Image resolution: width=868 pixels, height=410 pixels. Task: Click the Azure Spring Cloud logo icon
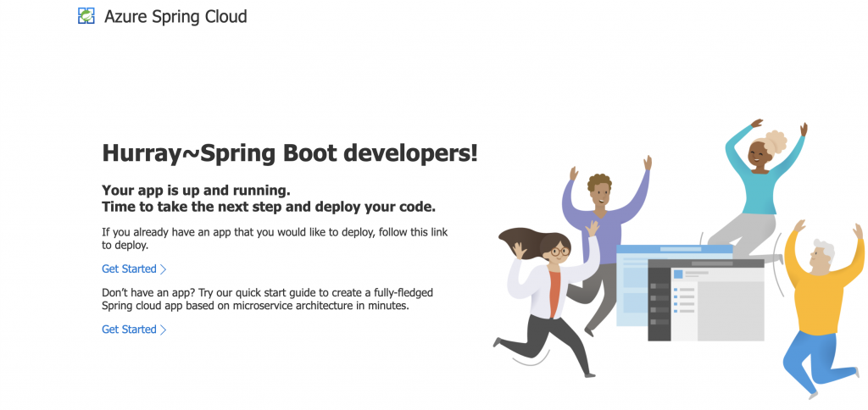pos(86,16)
